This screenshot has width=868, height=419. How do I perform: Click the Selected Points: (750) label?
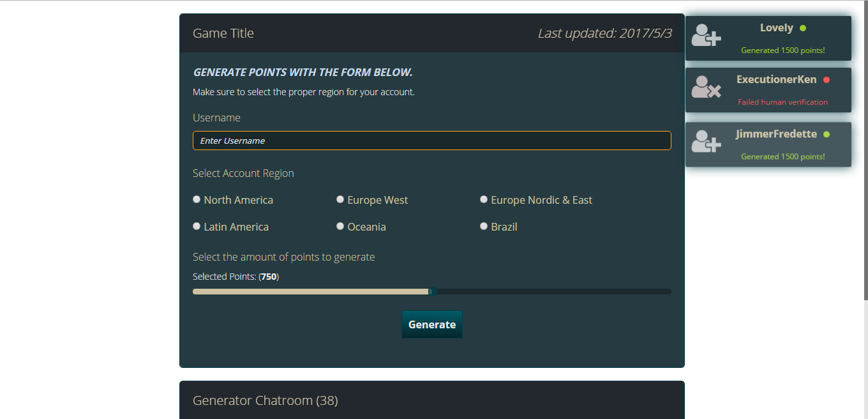pyautogui.click(x=236, y=277)
